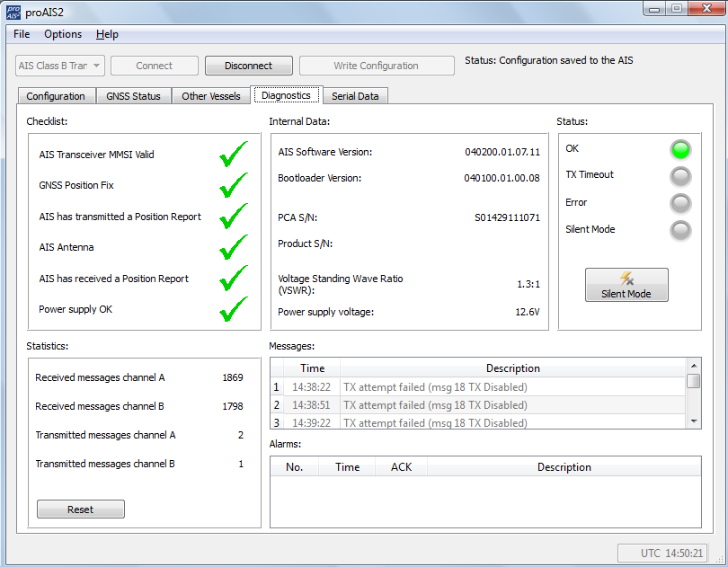Click the UTC 14:50:21 clock in status bar

point(662,553)
